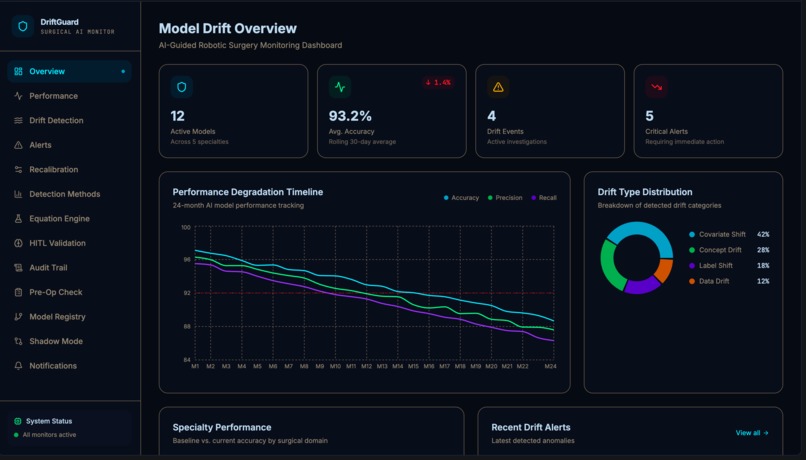Click the Drift Type Distribution heading
This screenshot has width=806, height=460.
point(645,192)
